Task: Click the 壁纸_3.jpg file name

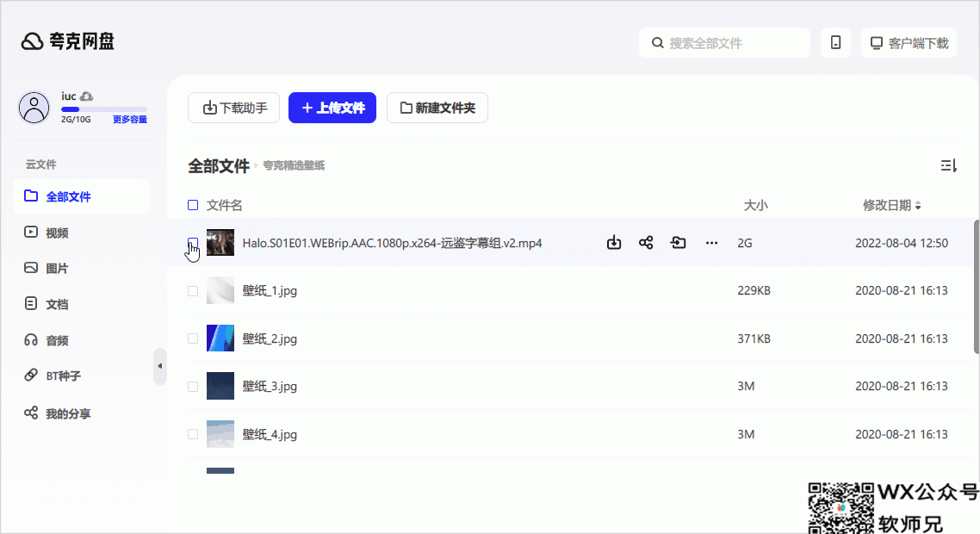Action: pos(270,387)
